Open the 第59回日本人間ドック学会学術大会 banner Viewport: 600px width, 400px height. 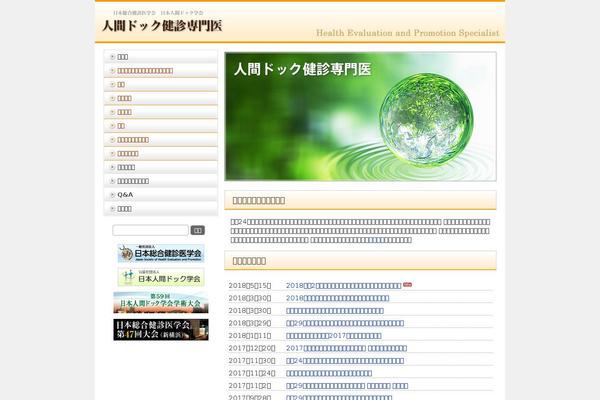[161, 302]
